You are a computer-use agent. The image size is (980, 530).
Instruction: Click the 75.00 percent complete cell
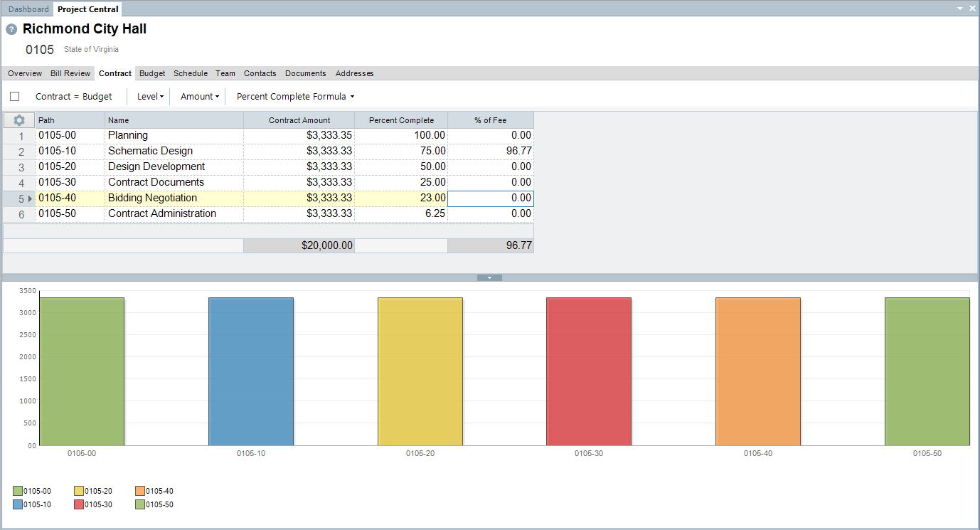pos(401,152)
